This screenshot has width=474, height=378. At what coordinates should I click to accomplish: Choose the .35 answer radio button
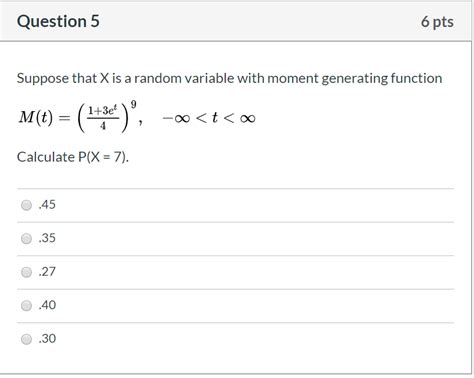(x=26, y=239)
